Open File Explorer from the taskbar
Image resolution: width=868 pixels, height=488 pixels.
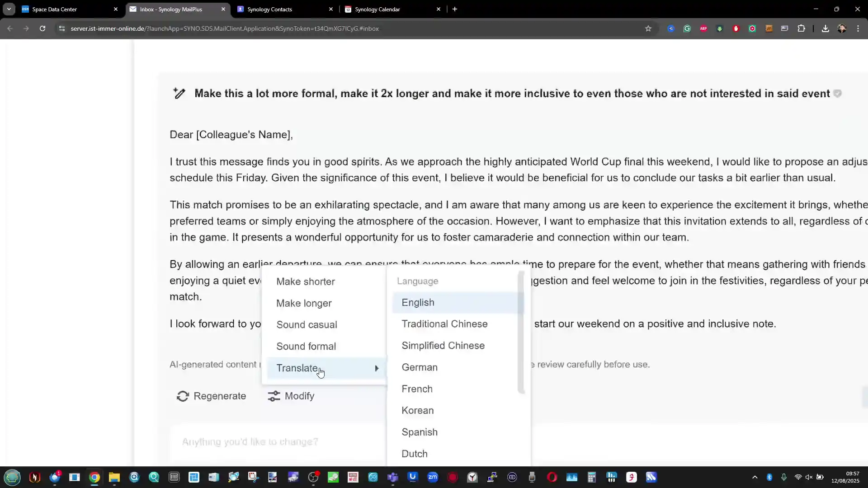coord(114,477)
